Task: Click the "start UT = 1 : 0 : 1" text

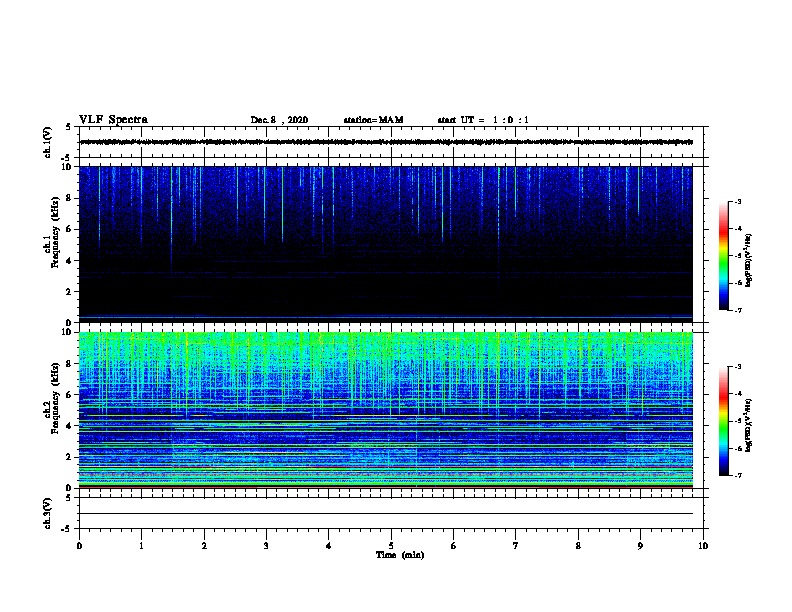Action: pos(483,120)
